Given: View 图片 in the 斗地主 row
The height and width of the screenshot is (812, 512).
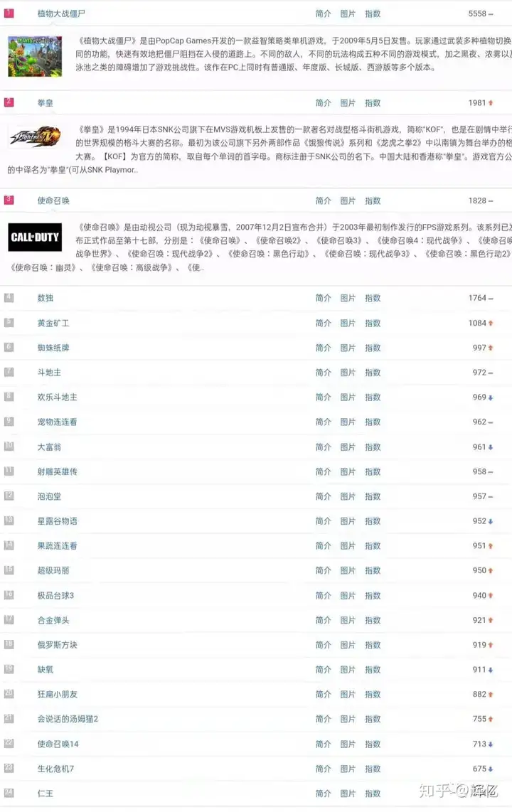Looking at the screenshot, I should [x=348, y=373].
